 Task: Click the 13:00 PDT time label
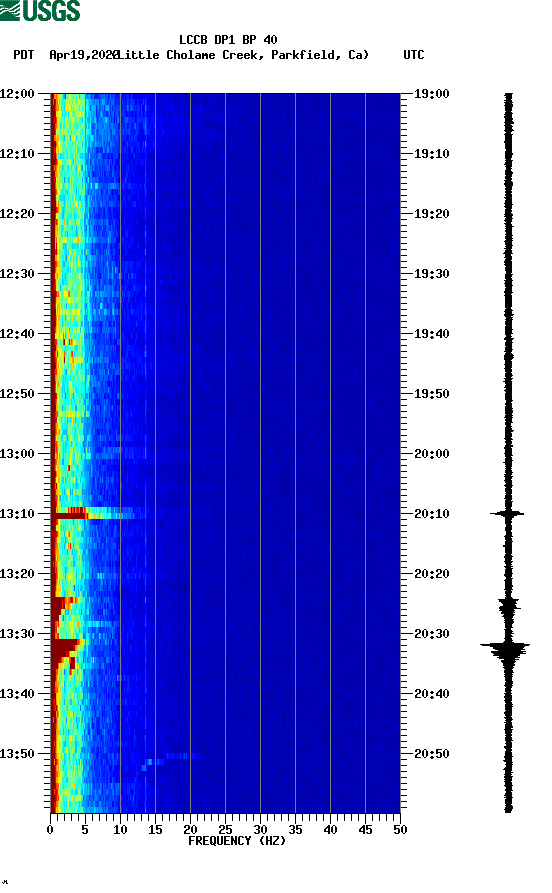point(17,454)
